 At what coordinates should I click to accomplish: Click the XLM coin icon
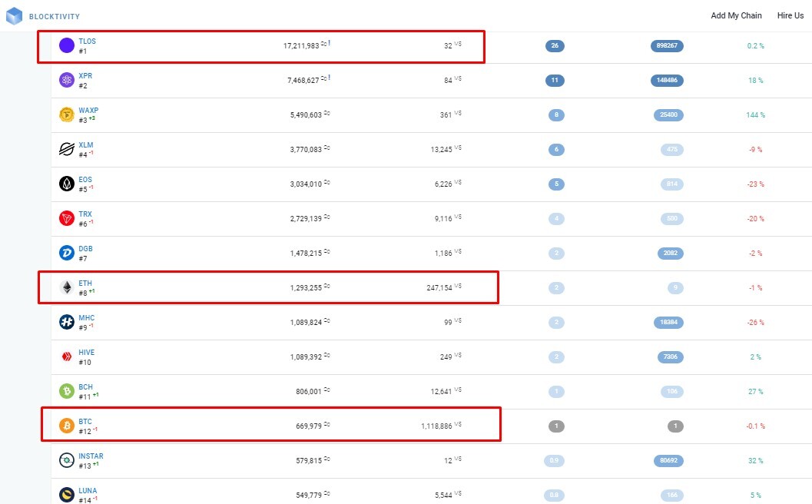(x=67, y=149)
